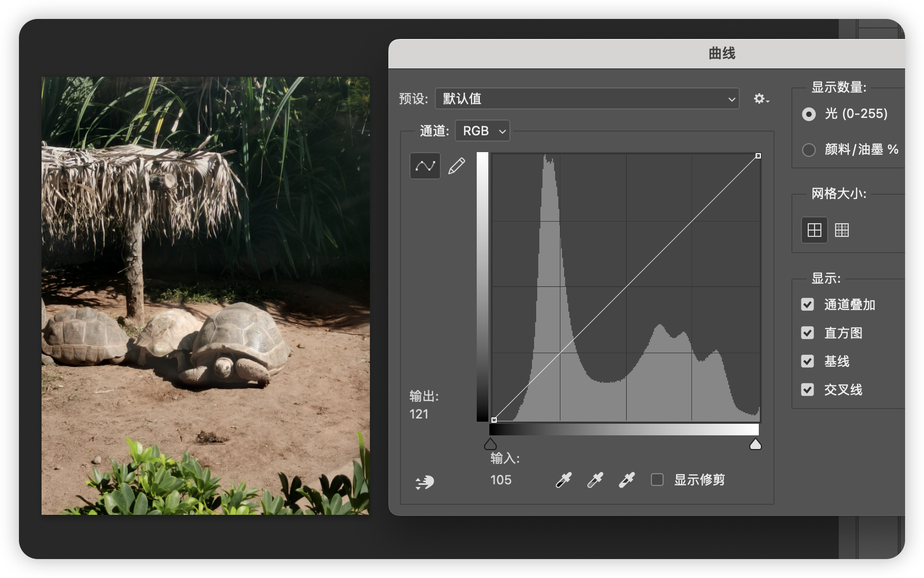924x578 pixels.
Task: Click the 输出: label
Action: coord(424,396)
